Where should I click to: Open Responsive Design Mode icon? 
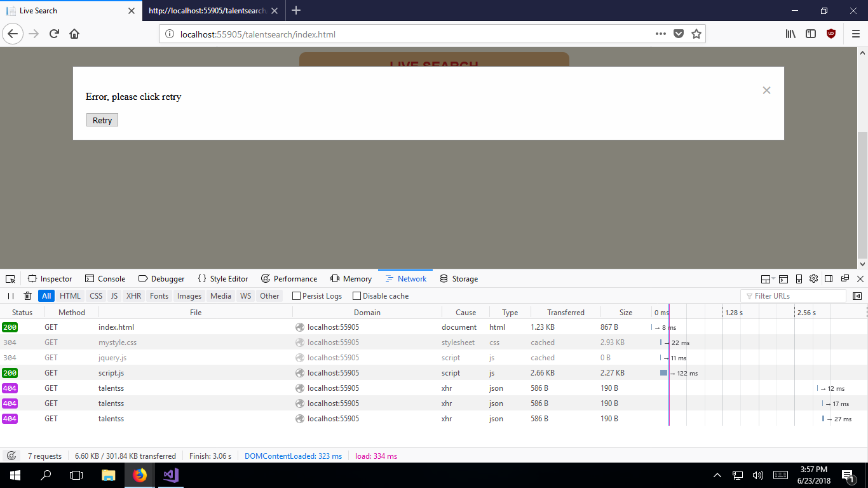click(799, 279)
